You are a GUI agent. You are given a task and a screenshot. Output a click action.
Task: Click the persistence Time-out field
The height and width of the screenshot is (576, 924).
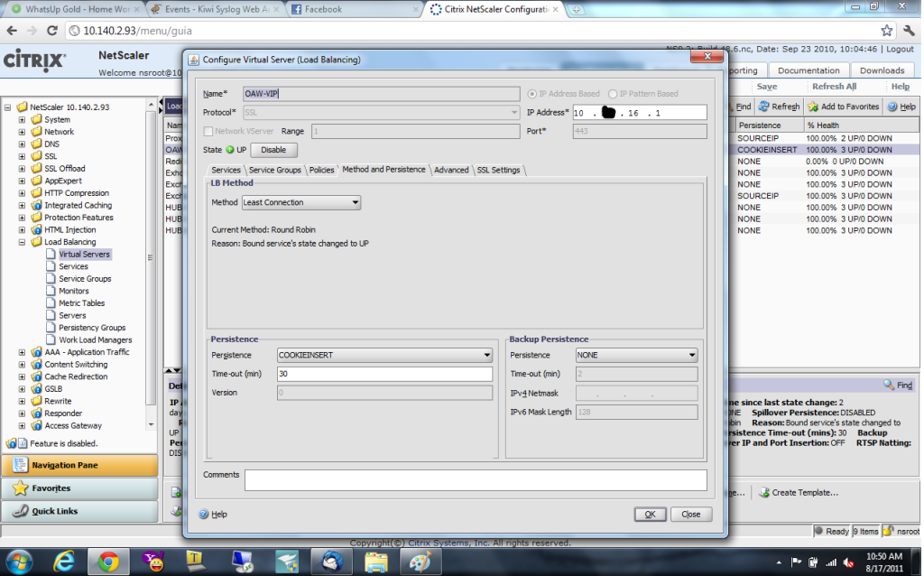click(384, 374)
